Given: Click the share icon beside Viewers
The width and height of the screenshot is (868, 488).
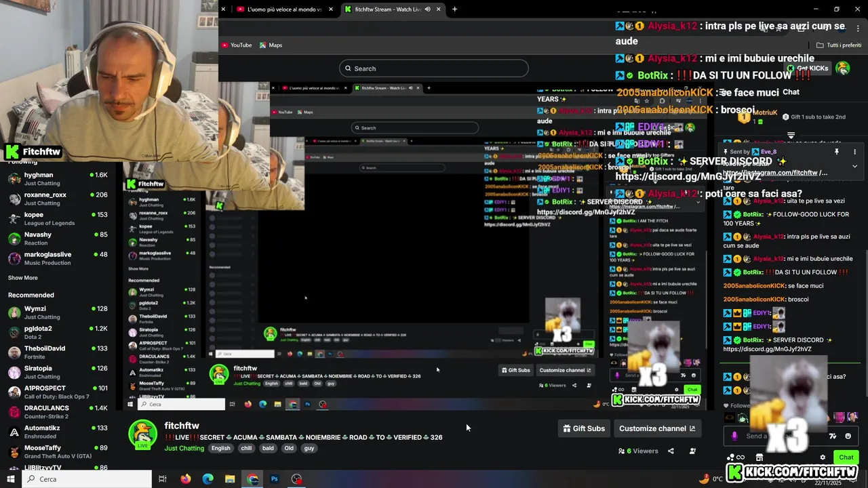Looking at the screenshot, I should click(671, 451).
